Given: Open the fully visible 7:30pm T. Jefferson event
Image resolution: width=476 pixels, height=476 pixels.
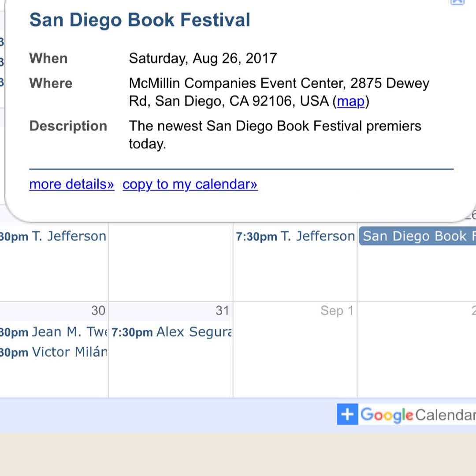Looking at the screenshot, I should pyautogui.click(x=295, y=237).
